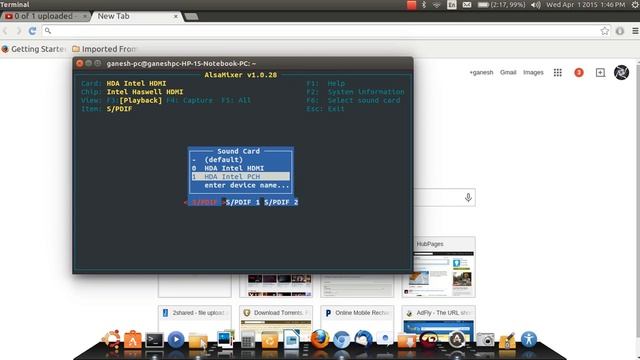Open orange folder with refresh arrows
The height and width of the screenshot is (360, 640).
269,340
